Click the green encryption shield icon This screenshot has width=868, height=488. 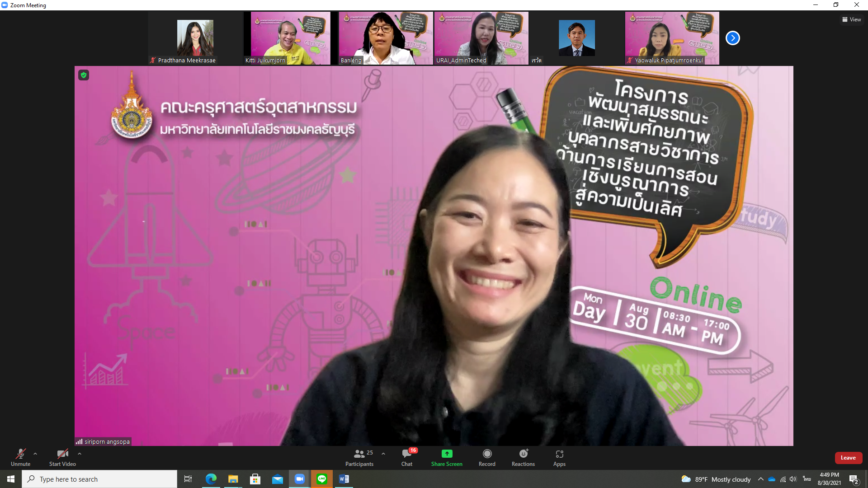[84, 75]
